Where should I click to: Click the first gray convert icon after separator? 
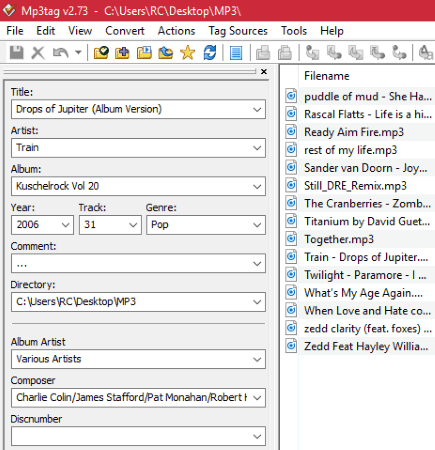(312, 53)
